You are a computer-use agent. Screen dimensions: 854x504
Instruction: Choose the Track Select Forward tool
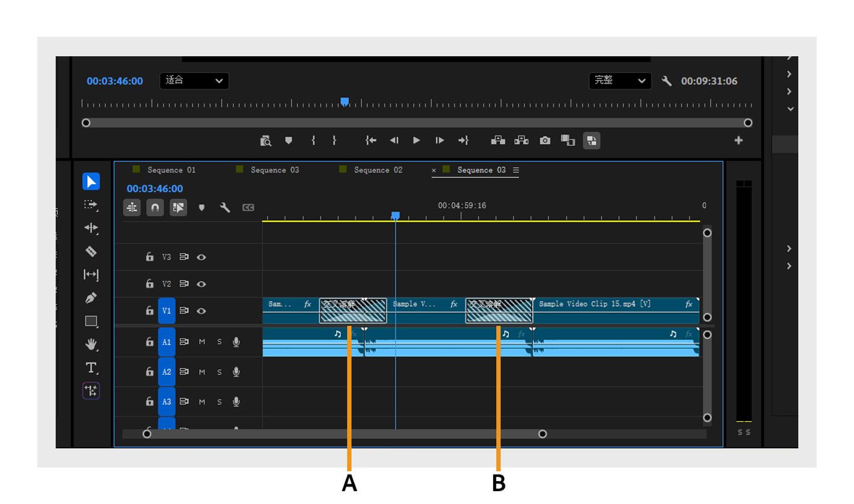pyautogui.click(x=91, y=205)
